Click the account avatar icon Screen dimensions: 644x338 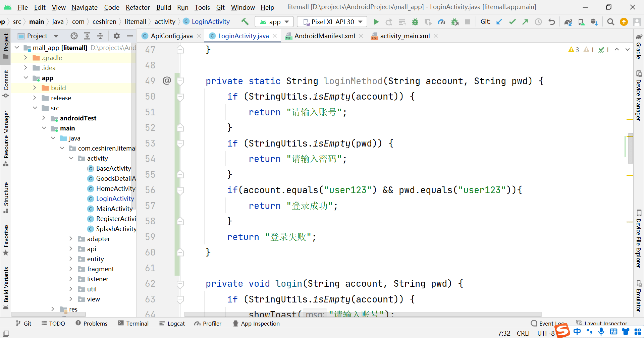pyautogui.click(x=637, y=22)
